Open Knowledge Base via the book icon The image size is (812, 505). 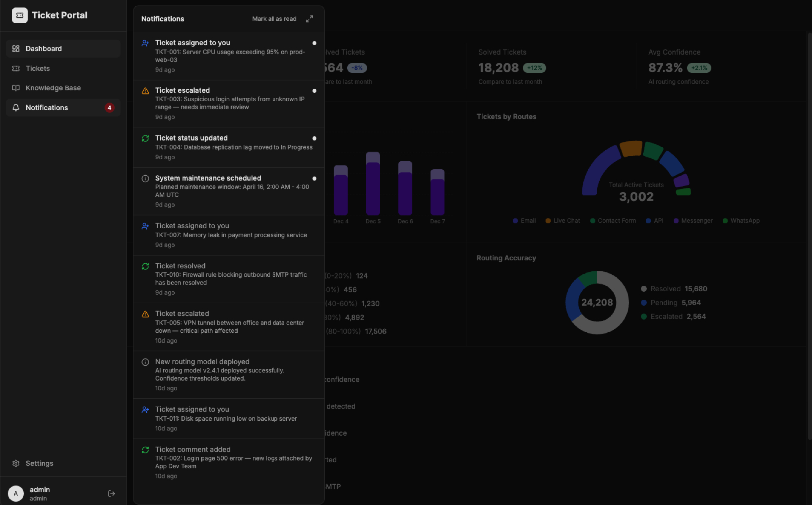(16, 88)
